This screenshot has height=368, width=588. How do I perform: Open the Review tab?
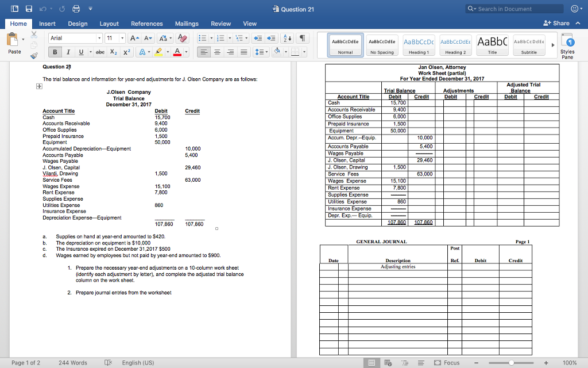point(221,24)
